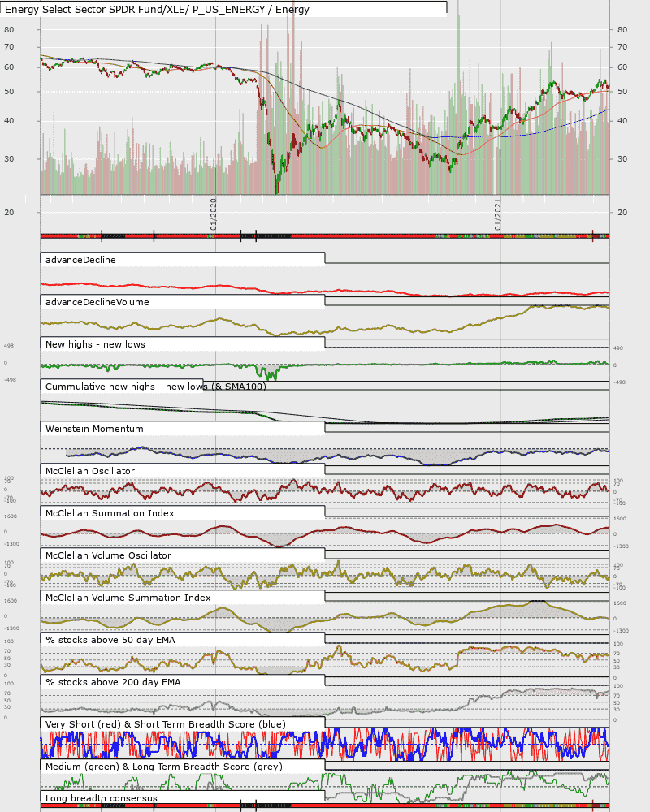The width and height of the screenshot is (650, 812).
Task: Click 'Very Short (red) & Short Term Breadth Score' label
Action: pyautogui.click(x=166, y=724)
